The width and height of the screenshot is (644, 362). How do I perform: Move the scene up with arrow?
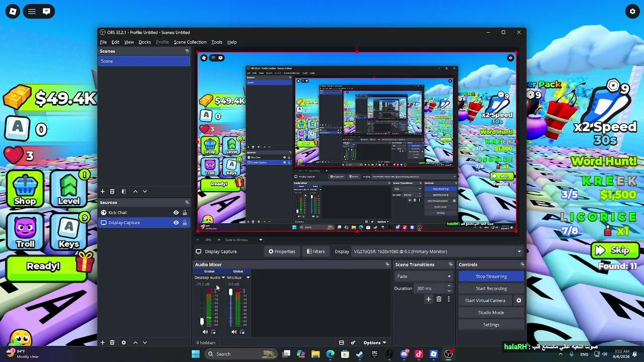click(x=135, y=192)
